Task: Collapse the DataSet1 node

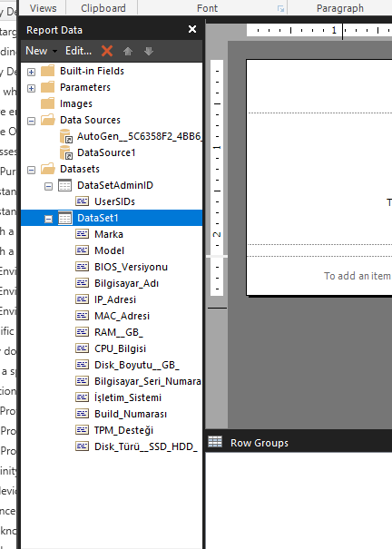Action: click(49, 219)
